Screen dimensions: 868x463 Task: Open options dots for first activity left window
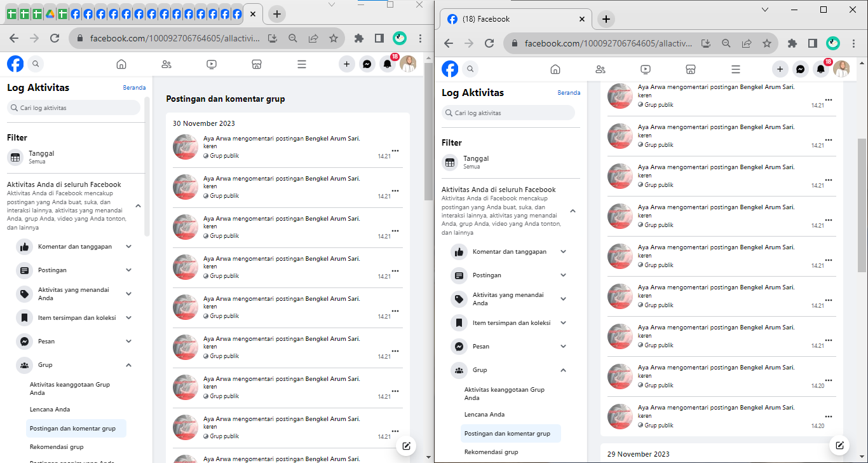coord(395,151)
